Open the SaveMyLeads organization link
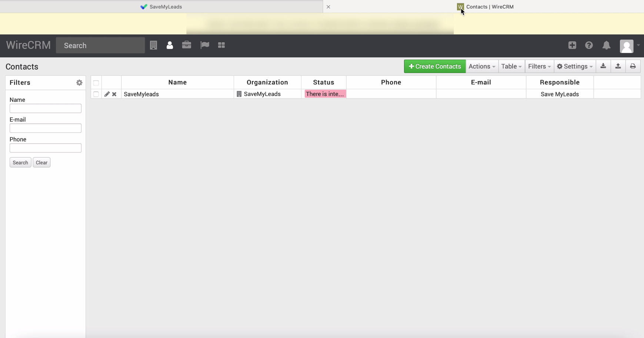The image size is (644, 338). click(x=262, y=94)
